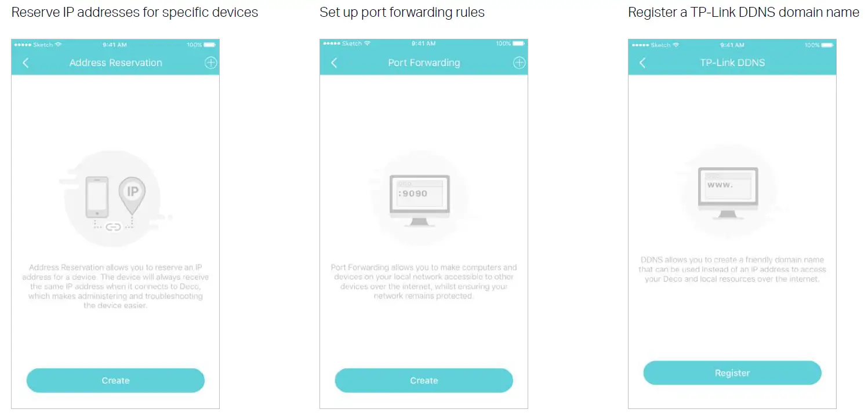Go back from Address Reservation screen

pos(26,63)
